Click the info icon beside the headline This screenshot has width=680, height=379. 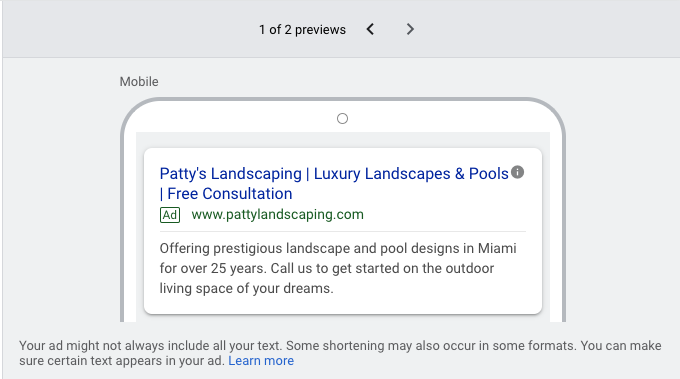(x=517, y=172)
